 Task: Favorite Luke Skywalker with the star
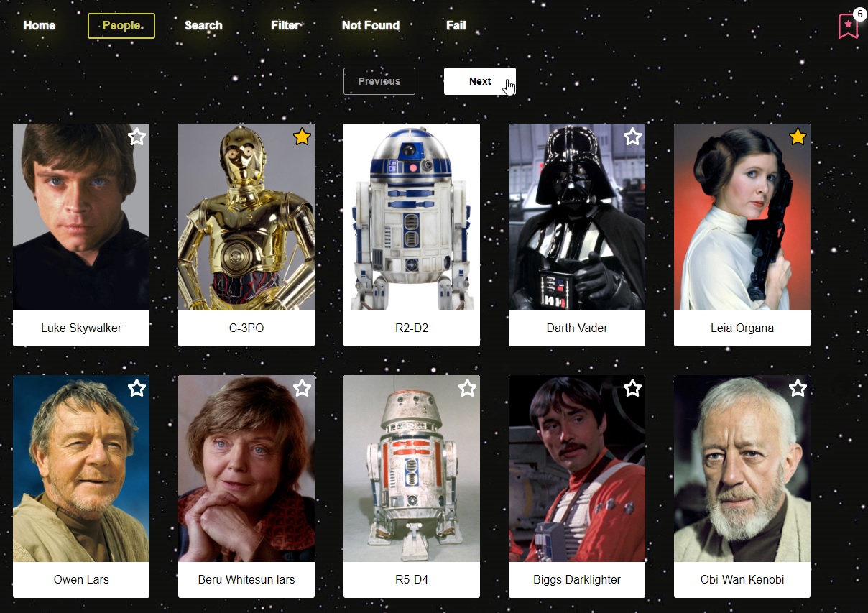[x=137, y=137]
